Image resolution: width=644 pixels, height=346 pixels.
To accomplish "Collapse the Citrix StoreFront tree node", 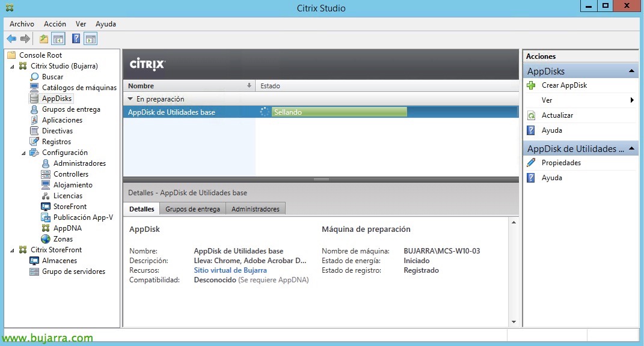I will [x=12, y=250].
